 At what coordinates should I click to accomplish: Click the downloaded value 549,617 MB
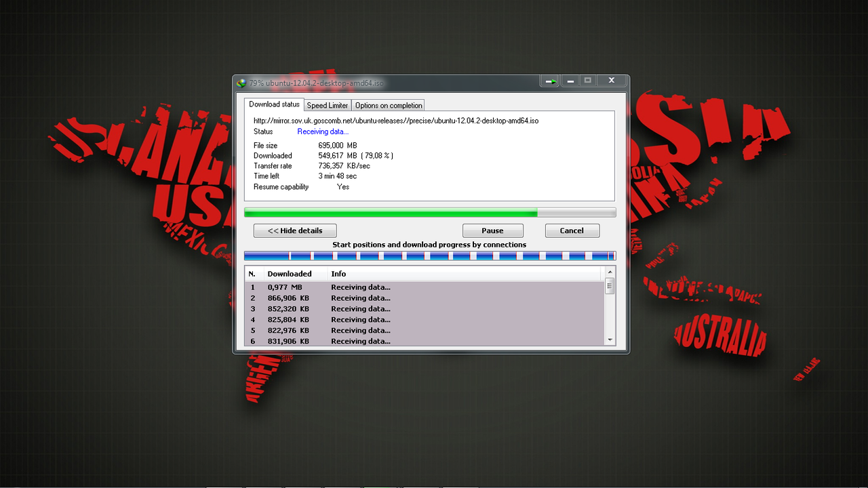pyautogui.click(x=338, y=156)
